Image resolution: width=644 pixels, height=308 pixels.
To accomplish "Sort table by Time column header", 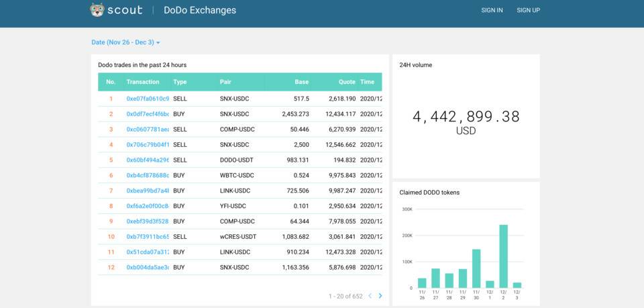I will pos(367,82).
